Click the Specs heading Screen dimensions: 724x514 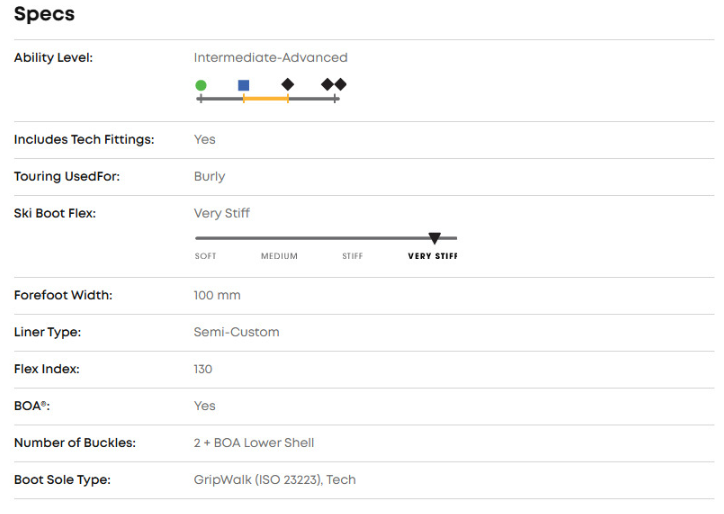coord(44,15)
